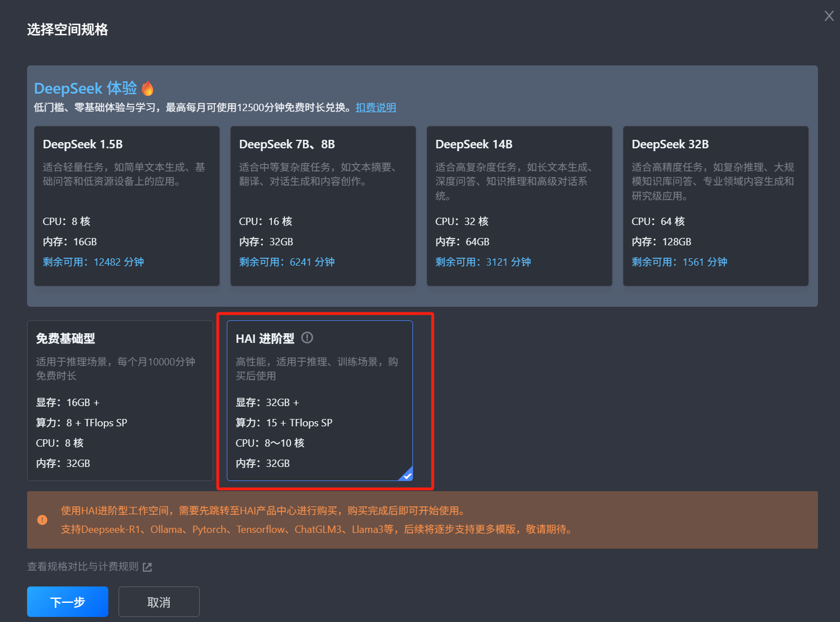The image size is (840, 622).
Task: Choose the DeepSeek 32B card
Action: (716, 206)
